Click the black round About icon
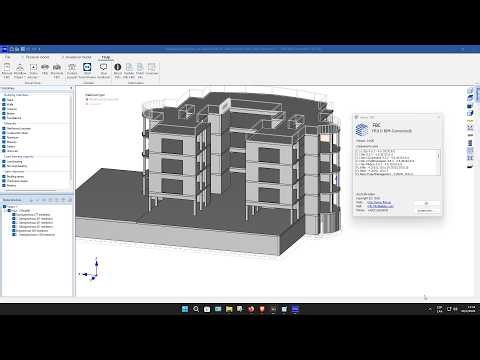This screenshot has height=360, width=480. [x=118, y=71]
